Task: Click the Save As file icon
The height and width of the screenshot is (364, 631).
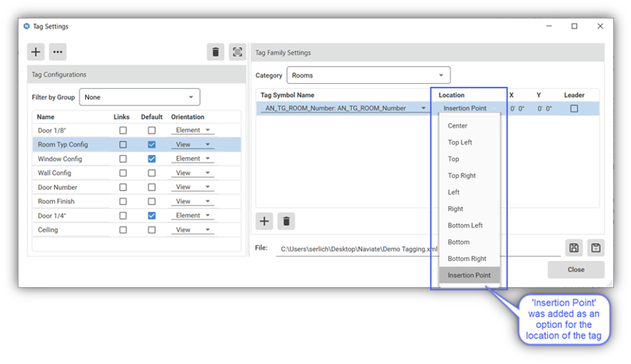Action: (595, 248)
